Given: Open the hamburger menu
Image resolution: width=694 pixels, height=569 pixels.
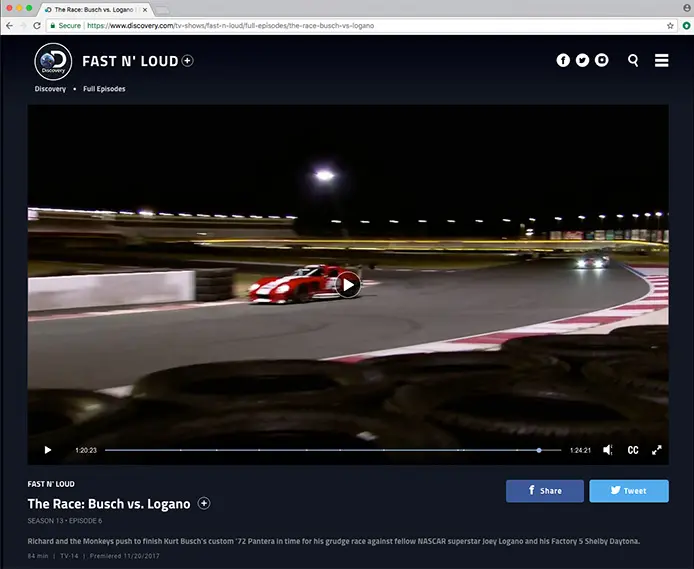Looking at the screenshot, I should 662,60.
